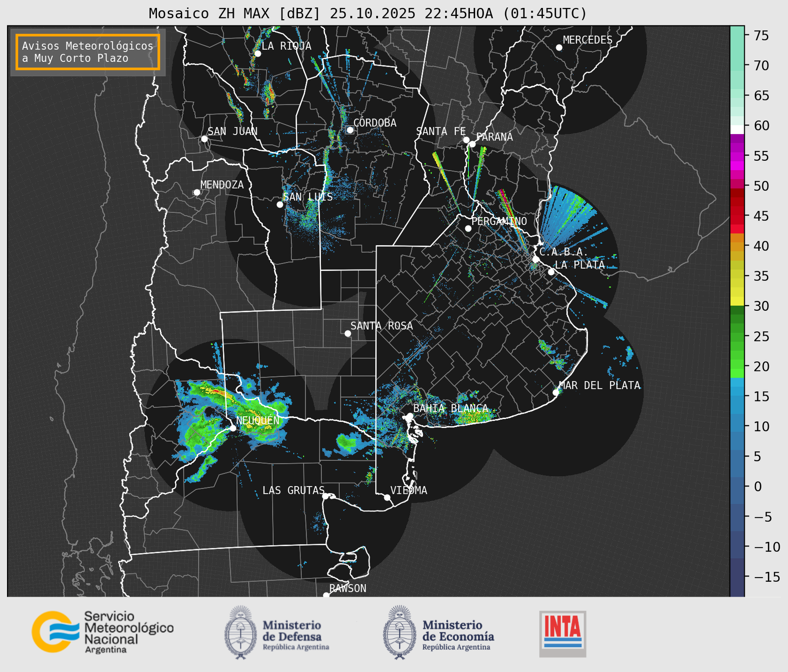Click the Servicio Meteorológico Nacional logo
Screen dimensions: 788x672
[x=102, y=632]
